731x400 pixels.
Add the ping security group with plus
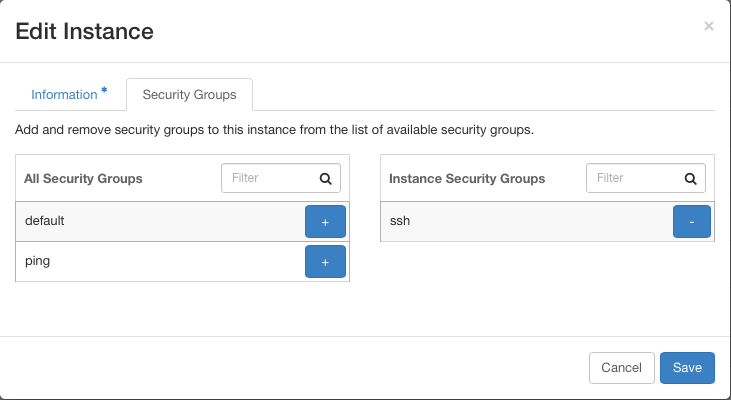pos(325,262)
